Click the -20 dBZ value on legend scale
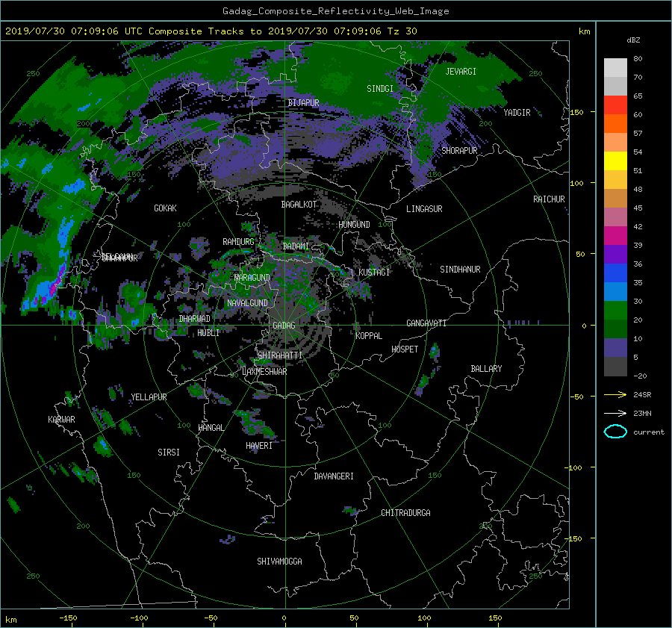 (640, 376)
